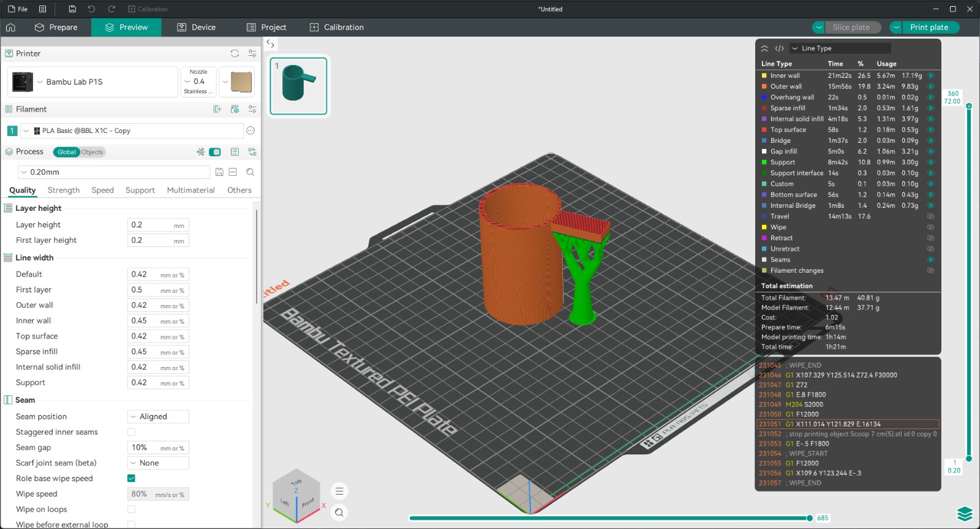
Task: Click the Print plate button
Action: (x=929, y=27)
